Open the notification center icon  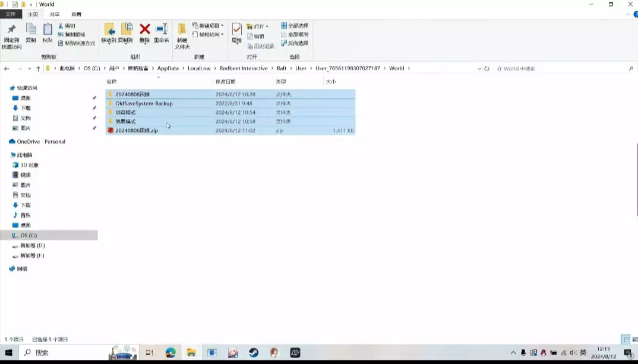pos(629,353)
